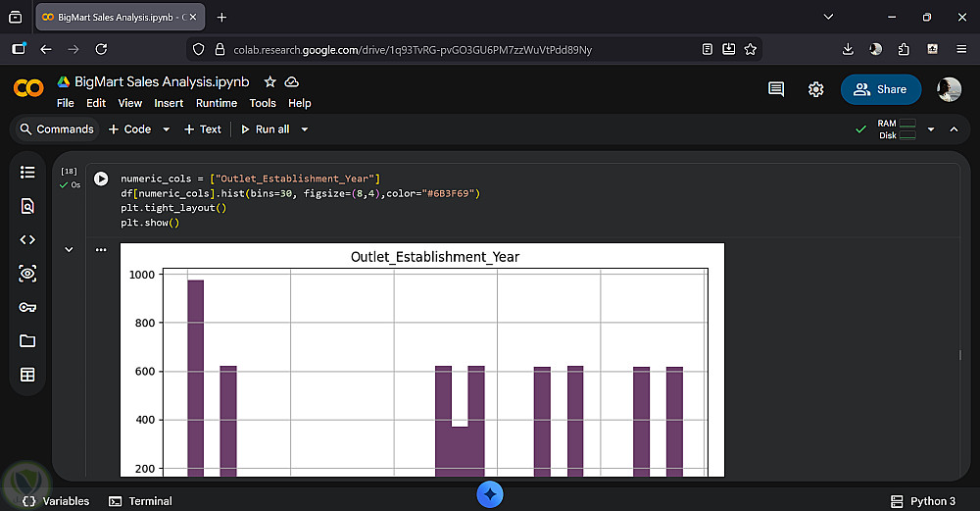Expand the Code insert dropdown arrow

pyautogui.click(x=166, y=129)
